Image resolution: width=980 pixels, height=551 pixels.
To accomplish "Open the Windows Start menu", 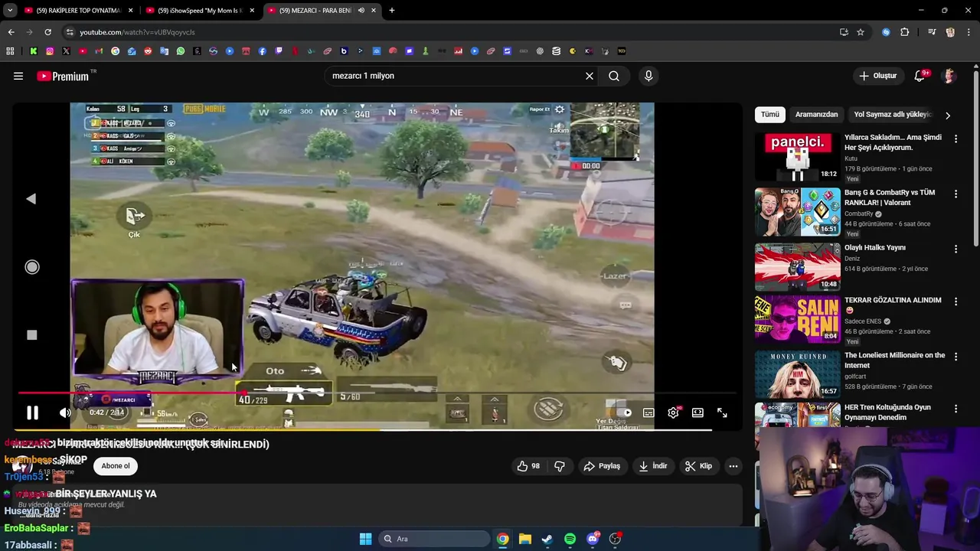I will click(366, 539).
